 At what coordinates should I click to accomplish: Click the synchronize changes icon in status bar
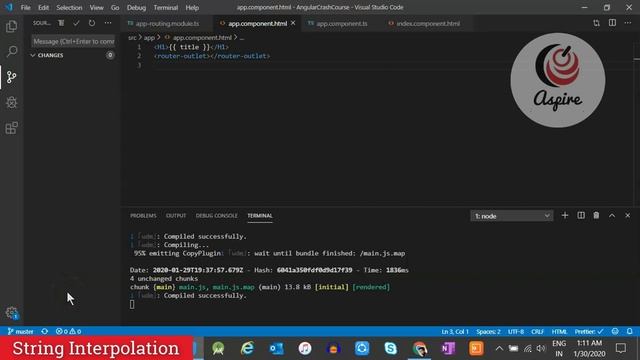[45, 331]
